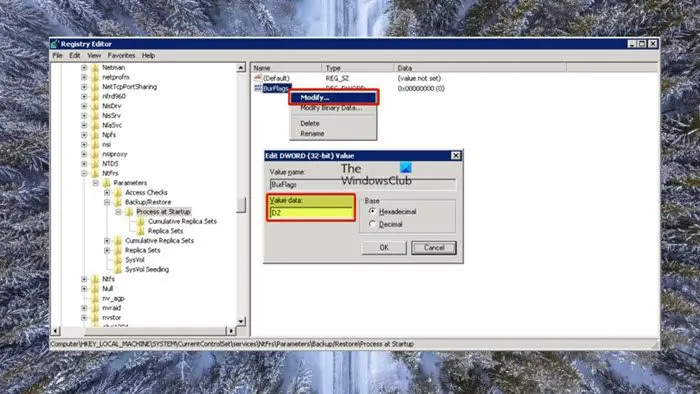This screenshot has width=700, height=394.
Task: Click the Netman folder icon
Action: point(95,67)
